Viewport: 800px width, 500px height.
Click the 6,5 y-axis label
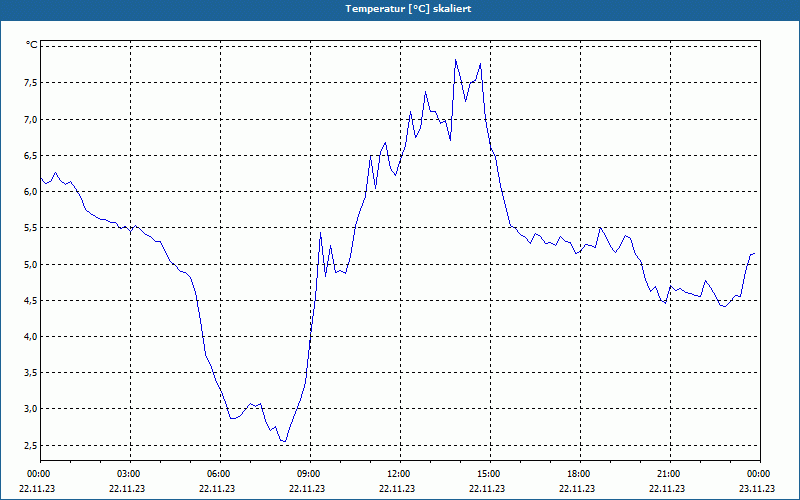[32, 156]
